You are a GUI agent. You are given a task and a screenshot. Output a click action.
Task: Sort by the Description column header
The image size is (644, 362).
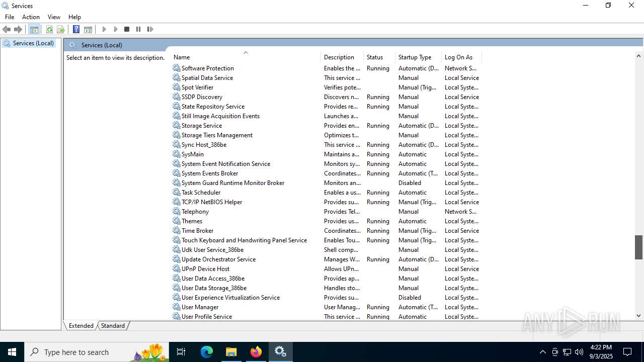pyautogui.click(x=342, y=57)
